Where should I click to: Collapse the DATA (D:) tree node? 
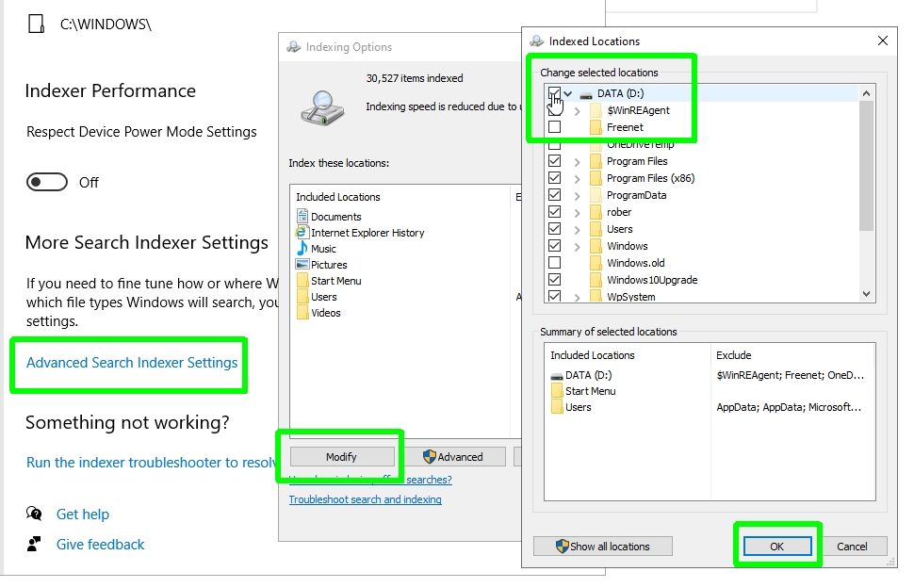pyautogui.click(x=569, y=93)
